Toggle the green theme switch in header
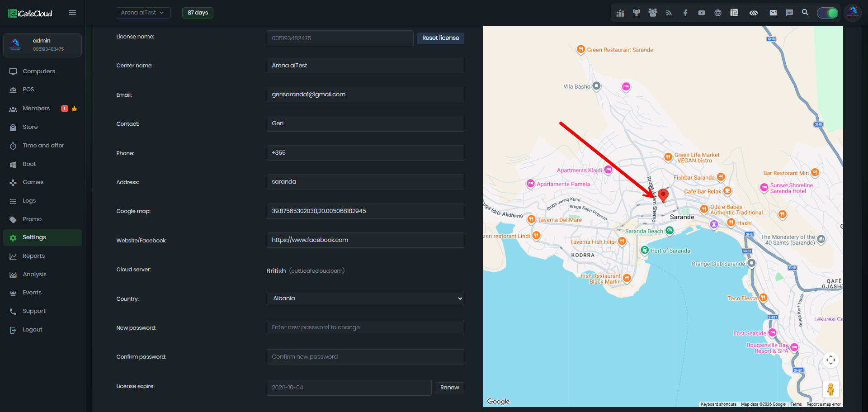868x412 pixels. point(828,13)
